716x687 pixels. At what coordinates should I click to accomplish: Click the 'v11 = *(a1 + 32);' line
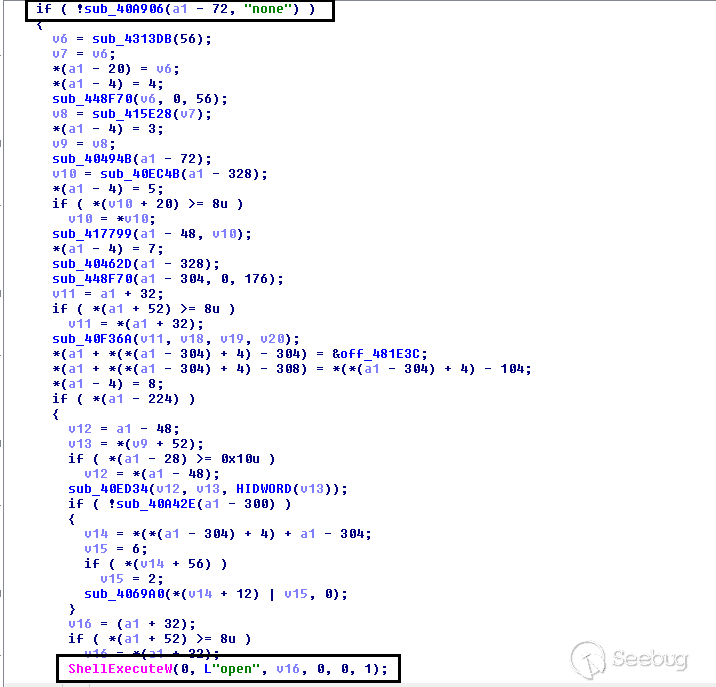click(136, 324)
